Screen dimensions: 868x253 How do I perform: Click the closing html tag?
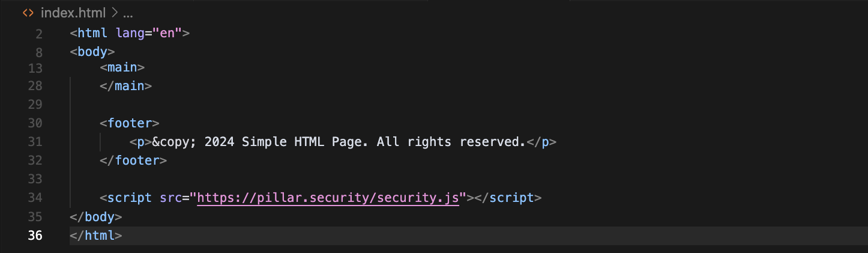pos(96,235)
